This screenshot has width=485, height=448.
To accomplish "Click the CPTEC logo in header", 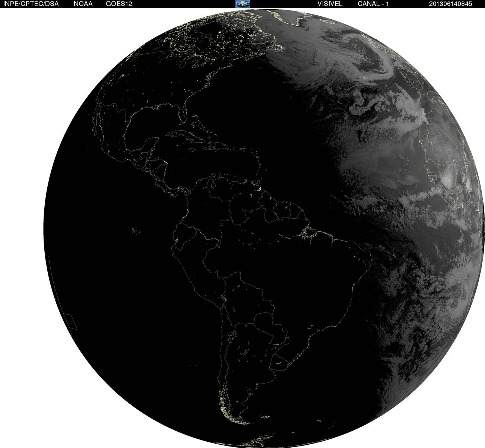I will click(x=243, y=4).
